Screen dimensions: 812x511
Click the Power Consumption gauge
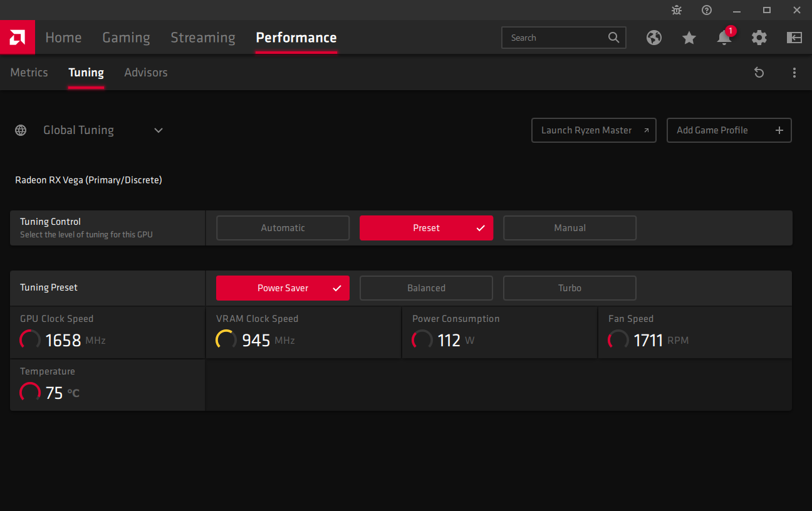(422, 340)
